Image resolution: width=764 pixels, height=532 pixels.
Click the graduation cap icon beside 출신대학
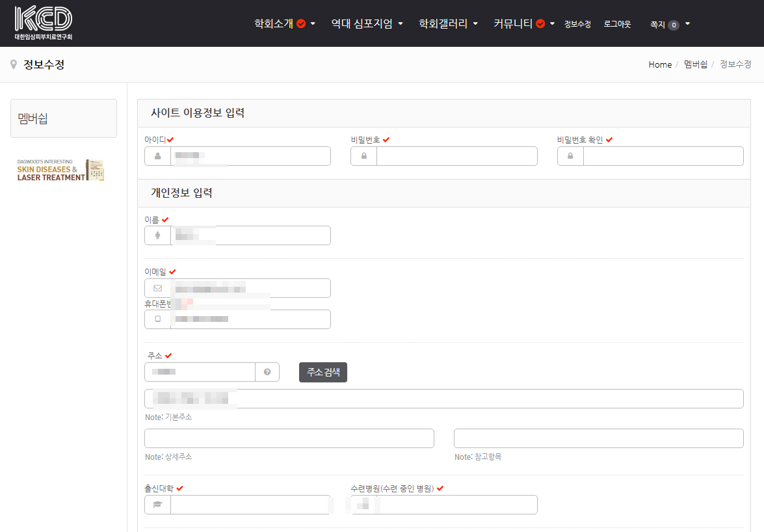coord(157,505)
